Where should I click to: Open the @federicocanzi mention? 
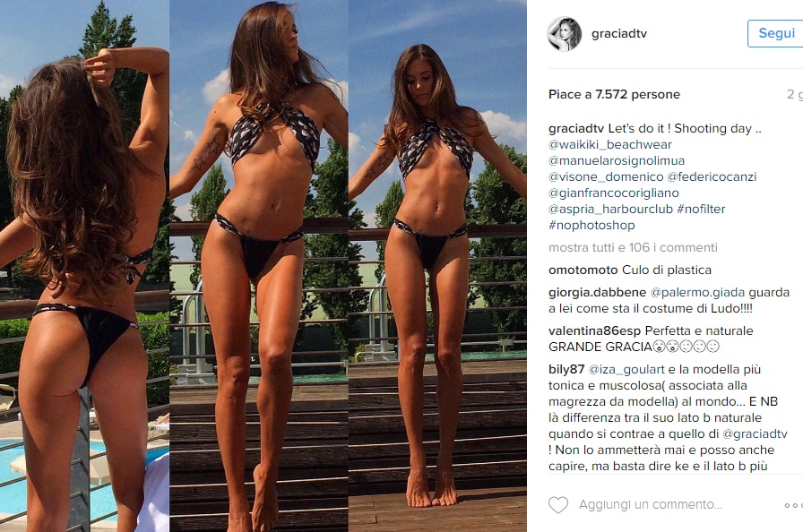click(712, 177)
